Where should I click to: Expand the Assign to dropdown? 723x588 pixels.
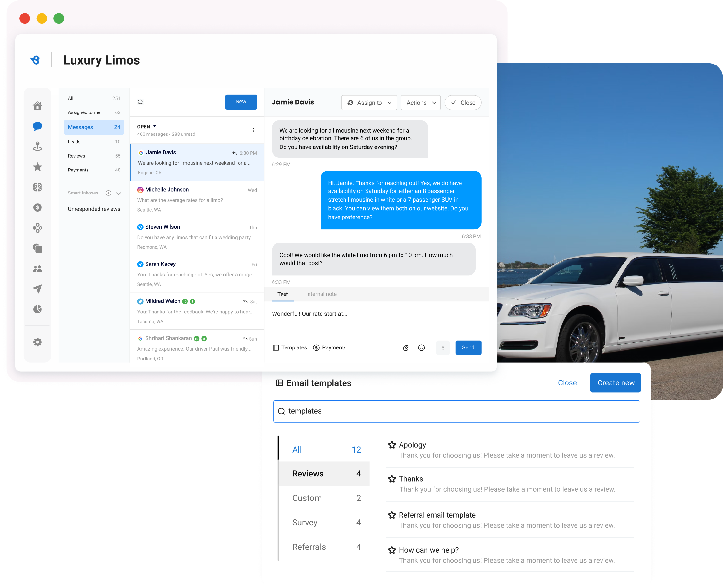point(368,103)
